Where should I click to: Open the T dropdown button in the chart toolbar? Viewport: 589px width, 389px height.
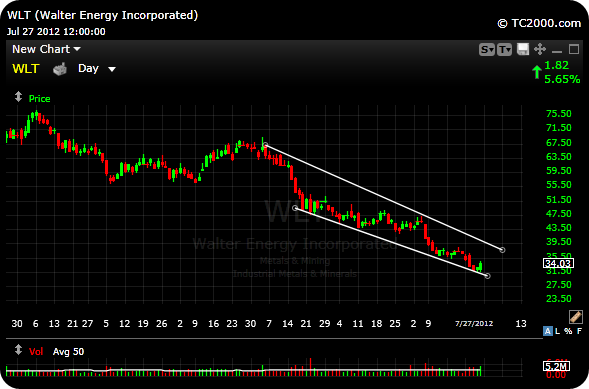point(504,49)
